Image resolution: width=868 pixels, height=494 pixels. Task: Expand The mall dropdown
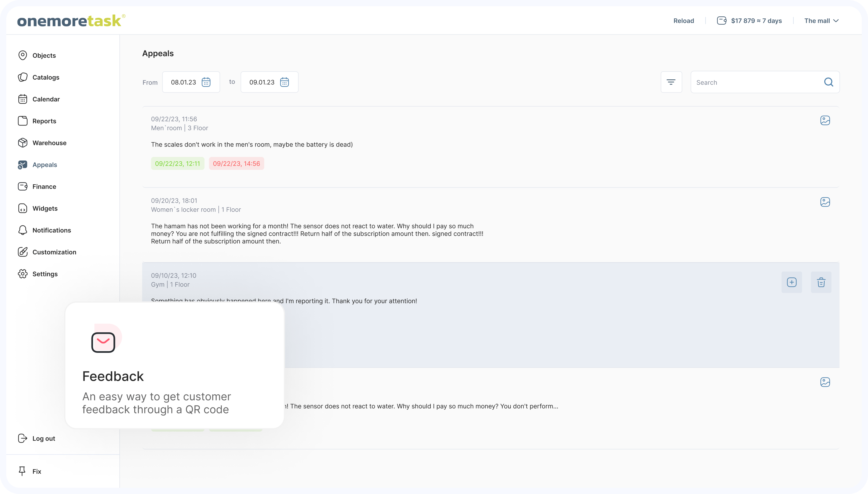821,21
